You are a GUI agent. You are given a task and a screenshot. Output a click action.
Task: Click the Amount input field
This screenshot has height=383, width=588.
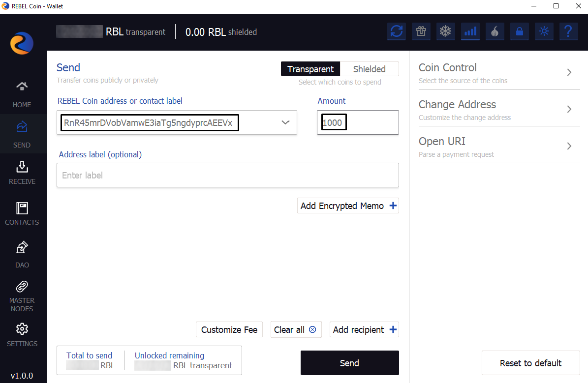click(x=358, y=122)
